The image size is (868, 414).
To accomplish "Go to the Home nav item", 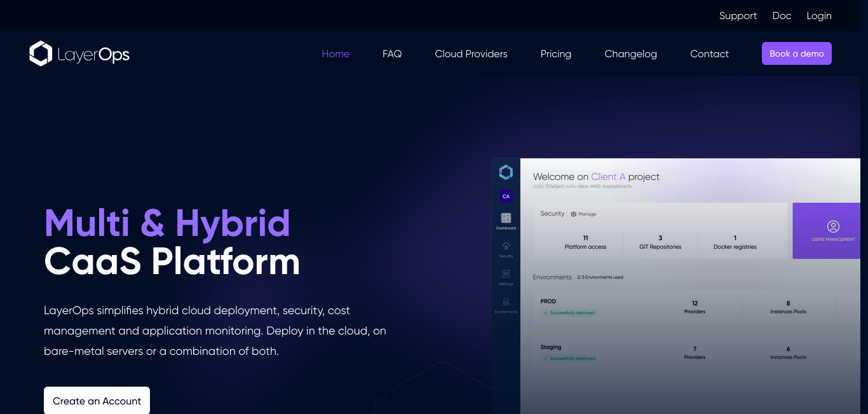I will 336,54.
